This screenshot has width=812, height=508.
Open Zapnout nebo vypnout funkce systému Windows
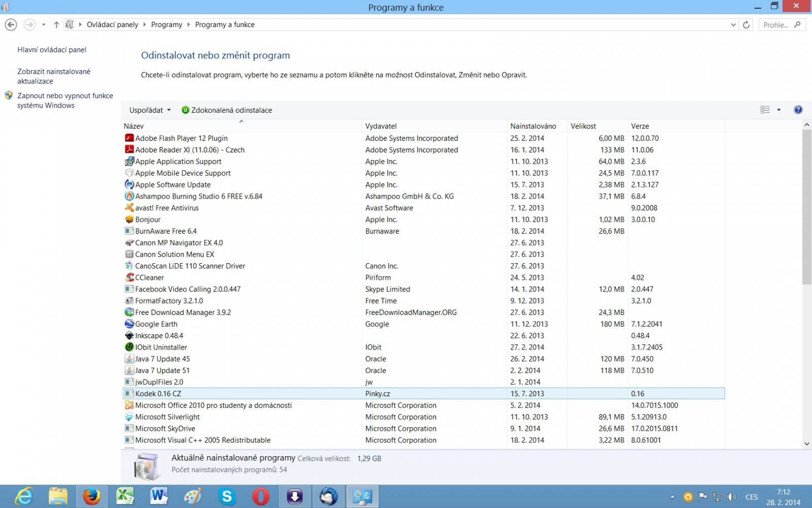pyautogui.click(x=65, y=101)
